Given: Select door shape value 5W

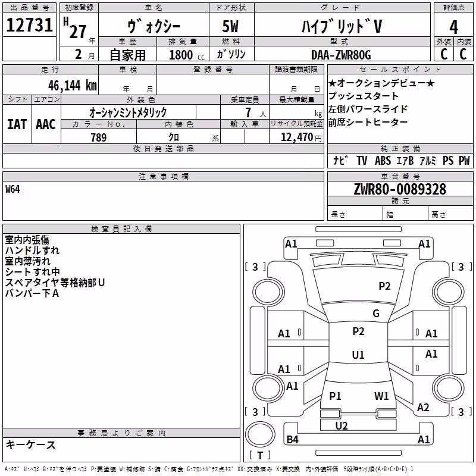Looking at the screenshot, I should tap(230, 26).
